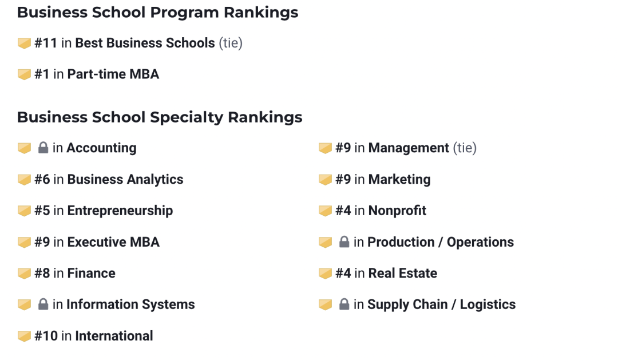Click the lock beside Production / Operations
Viewport: 618px width, 364px height.
click(x=344, y=242)
